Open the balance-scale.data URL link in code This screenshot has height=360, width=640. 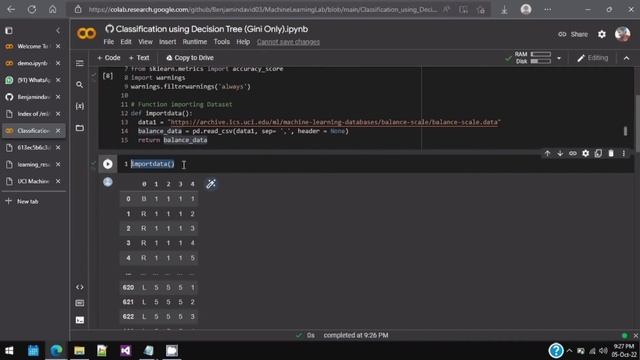(x=334, y=122)
